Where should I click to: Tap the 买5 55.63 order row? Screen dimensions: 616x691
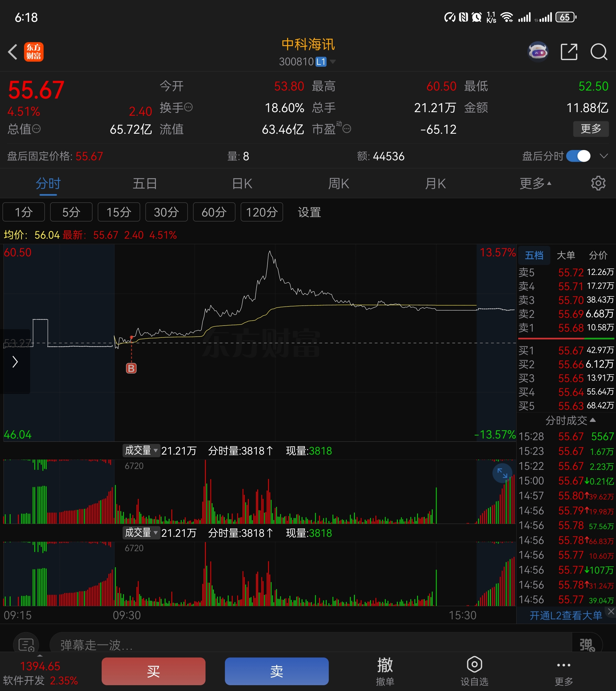tap(566, 406)
